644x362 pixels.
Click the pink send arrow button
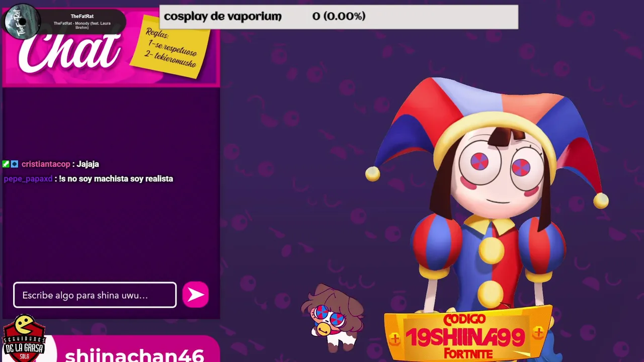point(195,295)
